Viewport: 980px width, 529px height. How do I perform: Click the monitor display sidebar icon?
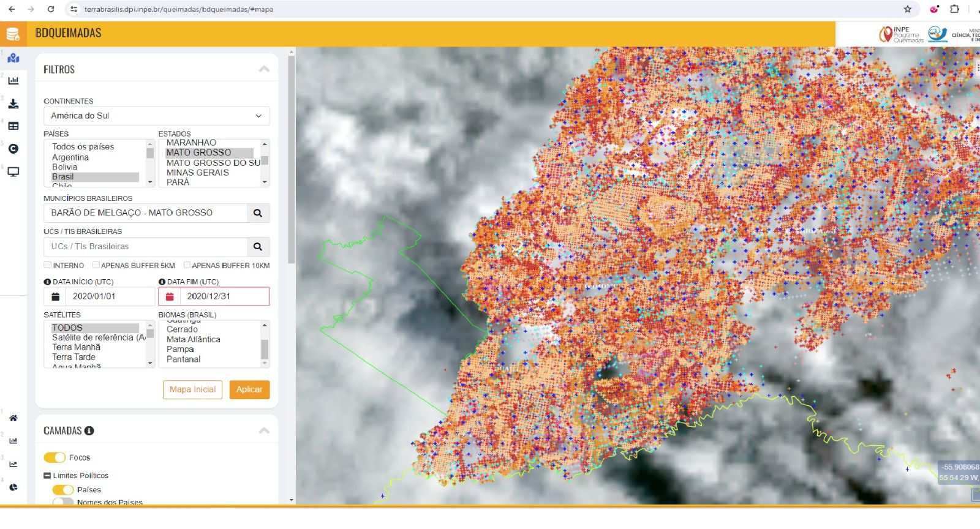(x=13, y=172)
